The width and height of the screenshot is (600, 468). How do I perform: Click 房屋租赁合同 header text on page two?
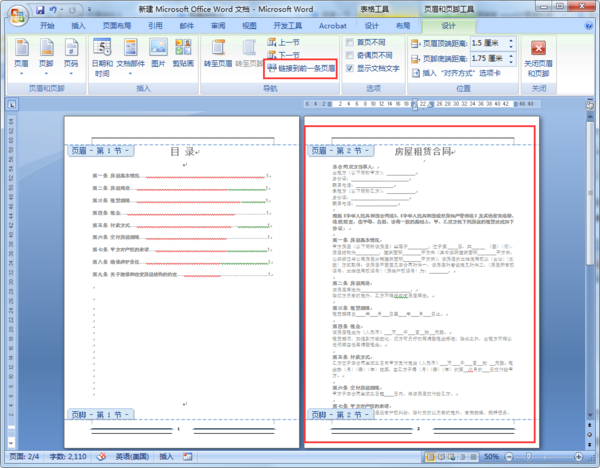(x=424, y=152)
